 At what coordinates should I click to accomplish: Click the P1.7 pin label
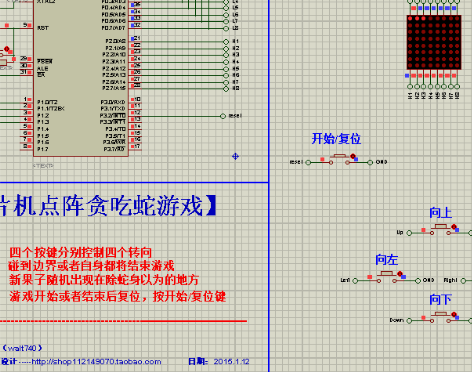(43, 149)
